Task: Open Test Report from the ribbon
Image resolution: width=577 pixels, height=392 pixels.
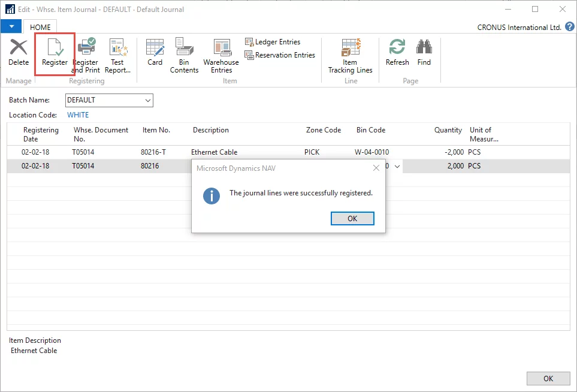Action: point(117,54)
